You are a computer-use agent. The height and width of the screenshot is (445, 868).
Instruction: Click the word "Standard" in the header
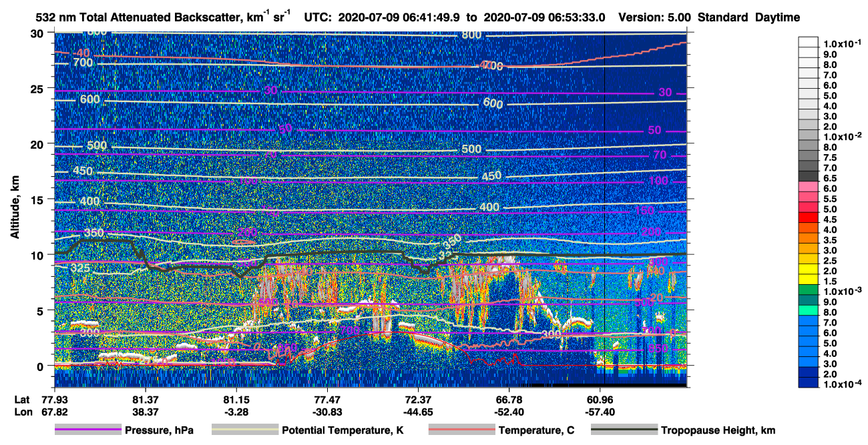[x=724, y=18]
